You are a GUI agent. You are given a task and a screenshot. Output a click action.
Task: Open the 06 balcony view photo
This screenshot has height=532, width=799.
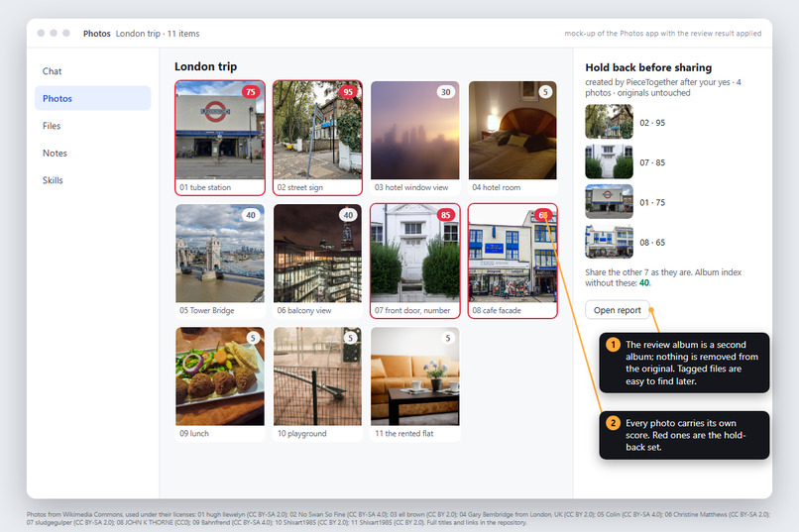317,254
